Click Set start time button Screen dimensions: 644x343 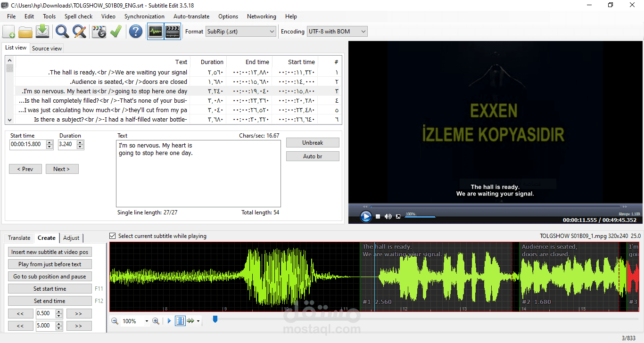click(50, 289)
